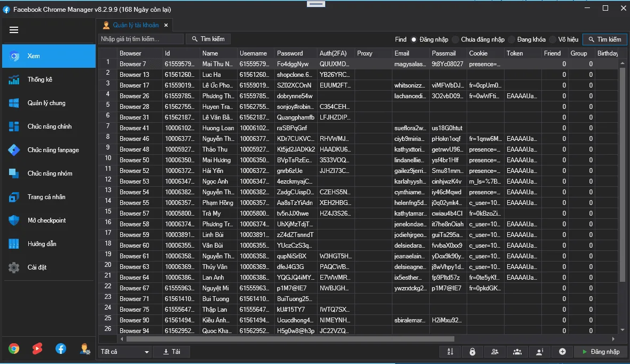Click the name Lan Anh

click(214, 278)
